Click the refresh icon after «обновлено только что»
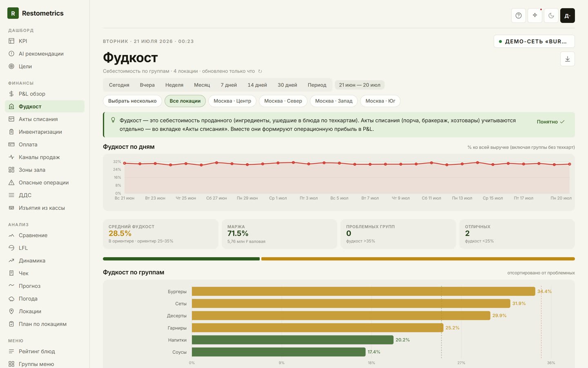 click(x=260, y=71)
